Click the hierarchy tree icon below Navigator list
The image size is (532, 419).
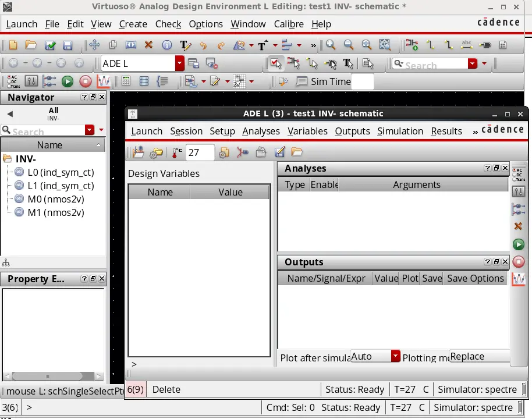click(x=6, y=262)
